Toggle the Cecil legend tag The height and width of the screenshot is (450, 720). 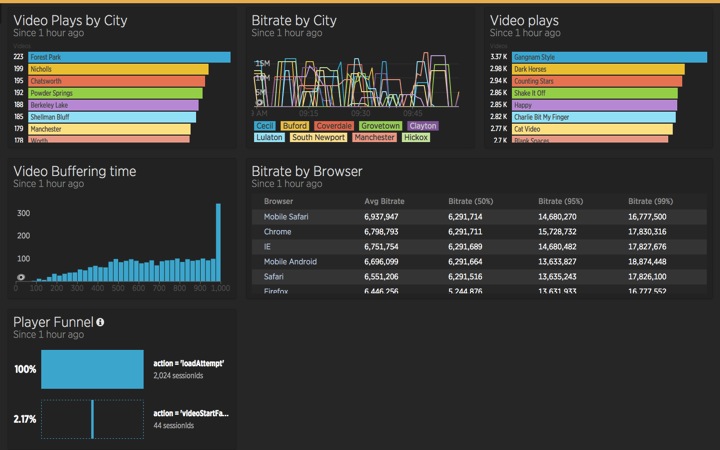pyautogui.click(x=264, y=126)
